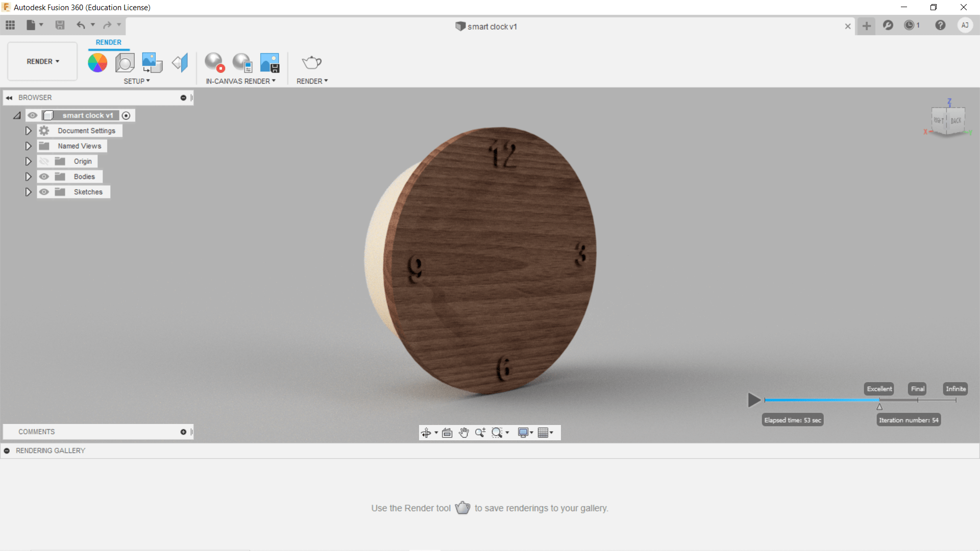Expand the Named Views node
The width and height of the screenshot is (980, 551).
29,146
